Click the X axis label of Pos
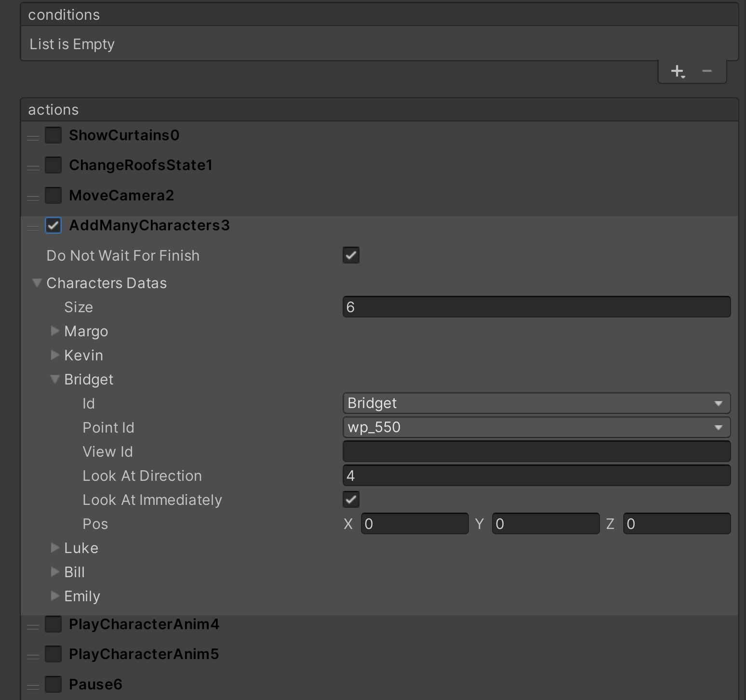Viewport: 746px width, 700px height. pos(348,524)
